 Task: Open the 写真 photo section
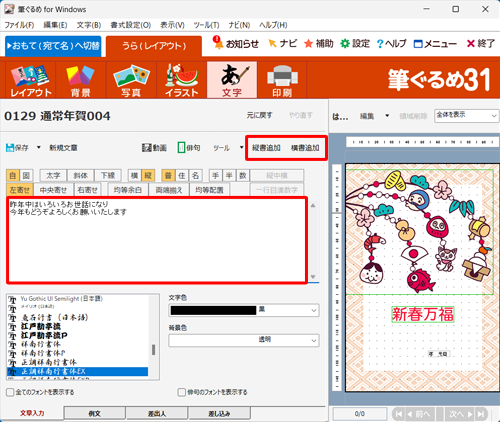pos(131,80)
